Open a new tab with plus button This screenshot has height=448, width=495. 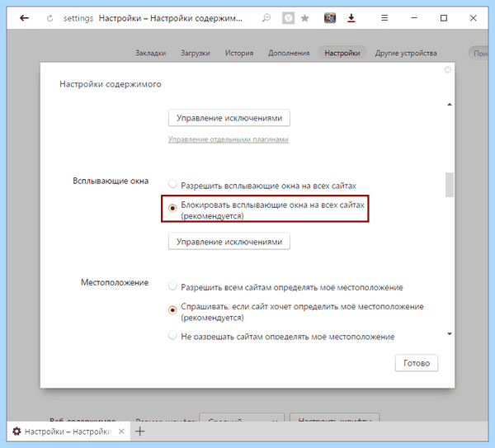point(140,431)
